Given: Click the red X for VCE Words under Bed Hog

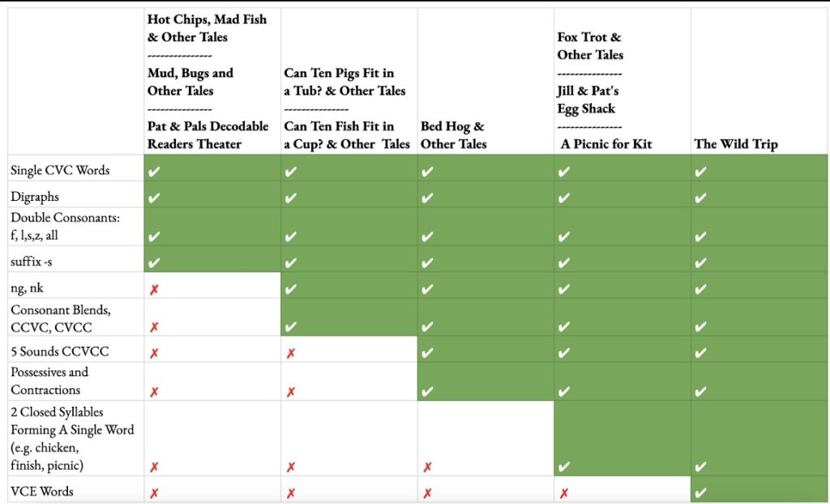Looking at the screenshot, I should pyautogui.click(x=428, y=493).
